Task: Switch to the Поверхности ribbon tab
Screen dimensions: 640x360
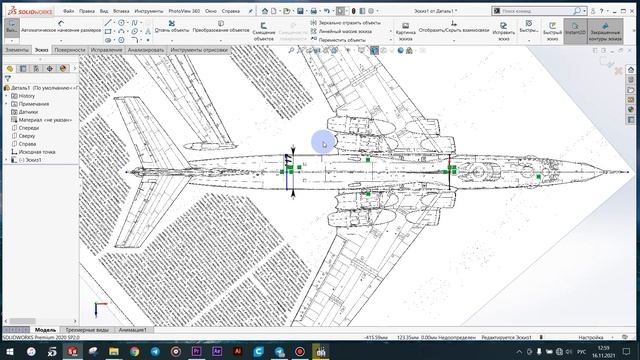Action: click(69, 50)
